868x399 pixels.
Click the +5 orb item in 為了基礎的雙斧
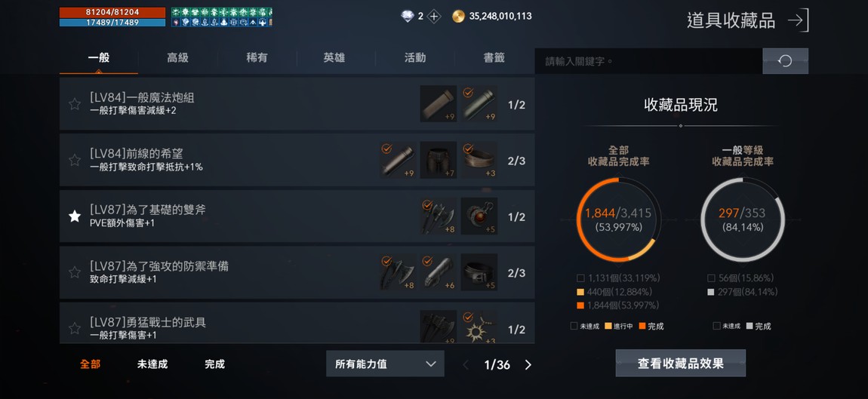pyautogui.click(x=479, y=216)
